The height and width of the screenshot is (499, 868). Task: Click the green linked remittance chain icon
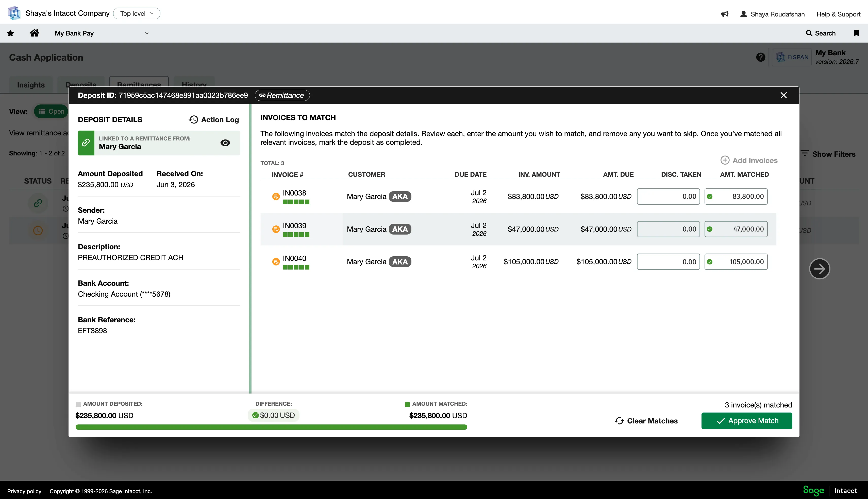coord(86,143)
